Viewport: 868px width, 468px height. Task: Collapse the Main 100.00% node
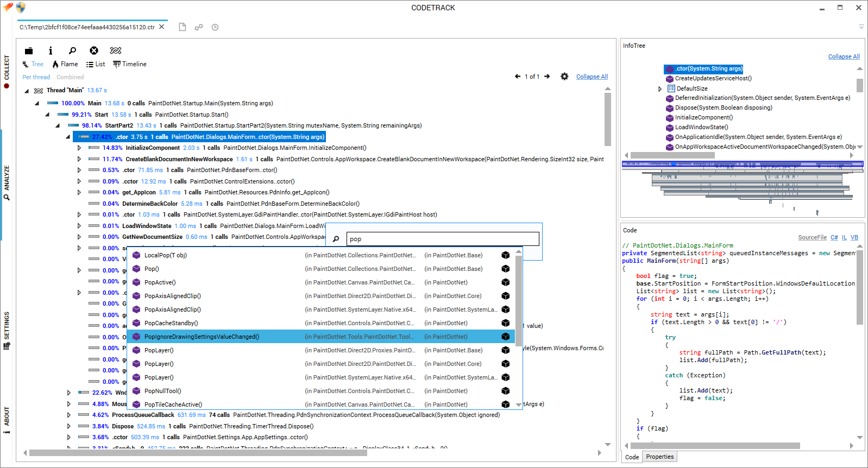pos(37,103)
